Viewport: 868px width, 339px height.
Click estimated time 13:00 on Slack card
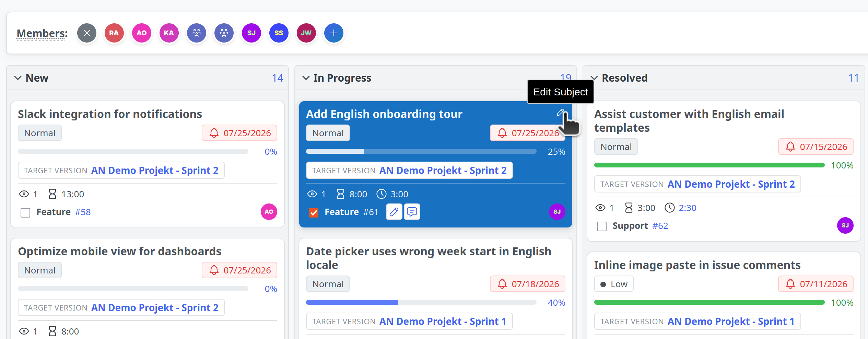(x=73, y=194)
